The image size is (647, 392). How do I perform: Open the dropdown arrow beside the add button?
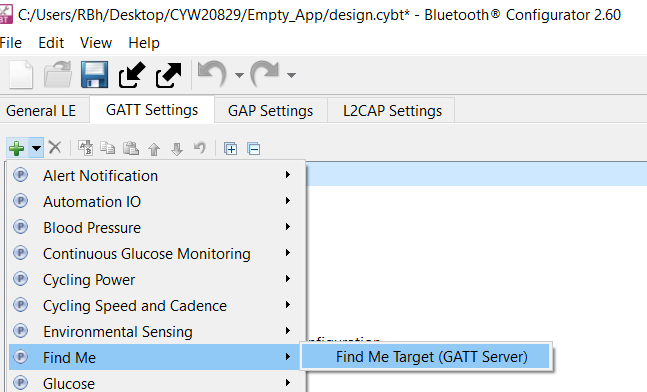click(x=36, y=148)
